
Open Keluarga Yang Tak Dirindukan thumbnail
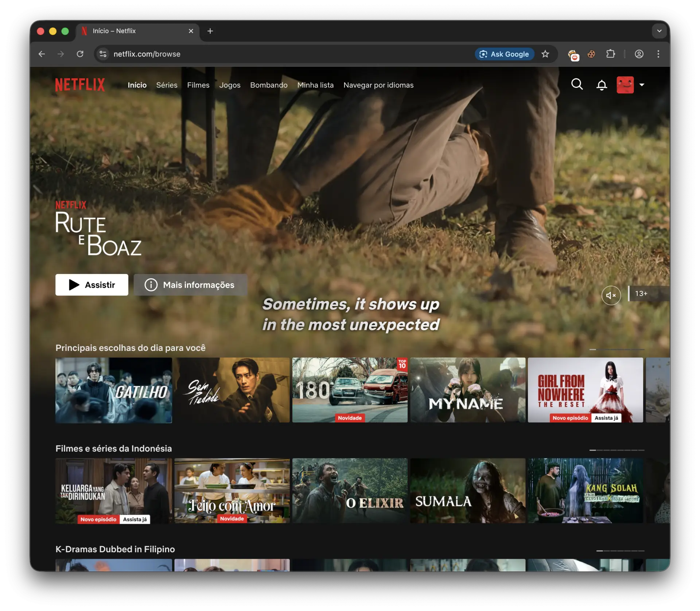(x=114, y=491)
